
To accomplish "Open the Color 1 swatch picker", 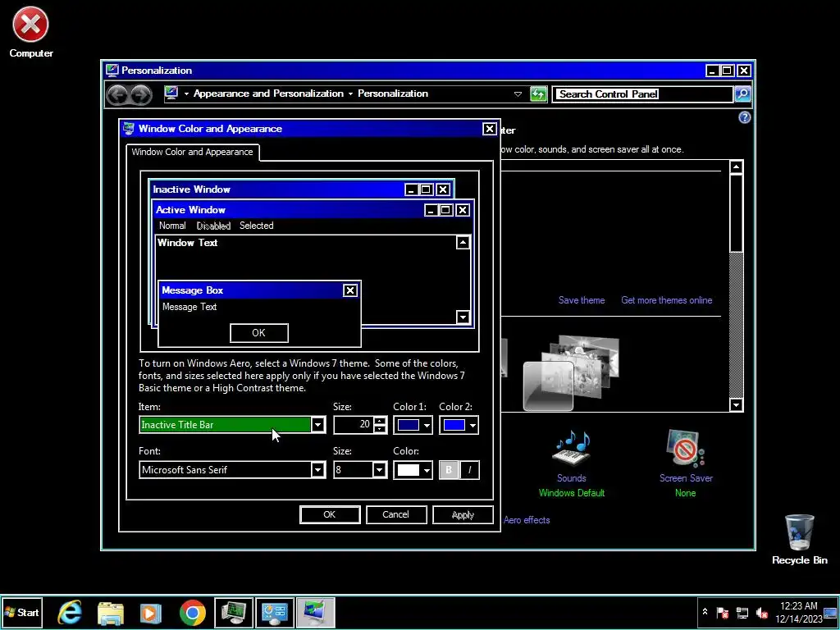I will pos(413,426).
